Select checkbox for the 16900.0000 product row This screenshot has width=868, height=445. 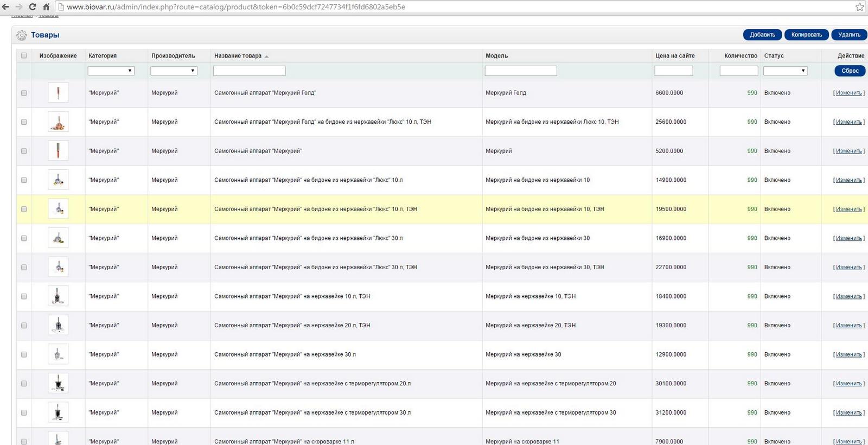[24, 238]
